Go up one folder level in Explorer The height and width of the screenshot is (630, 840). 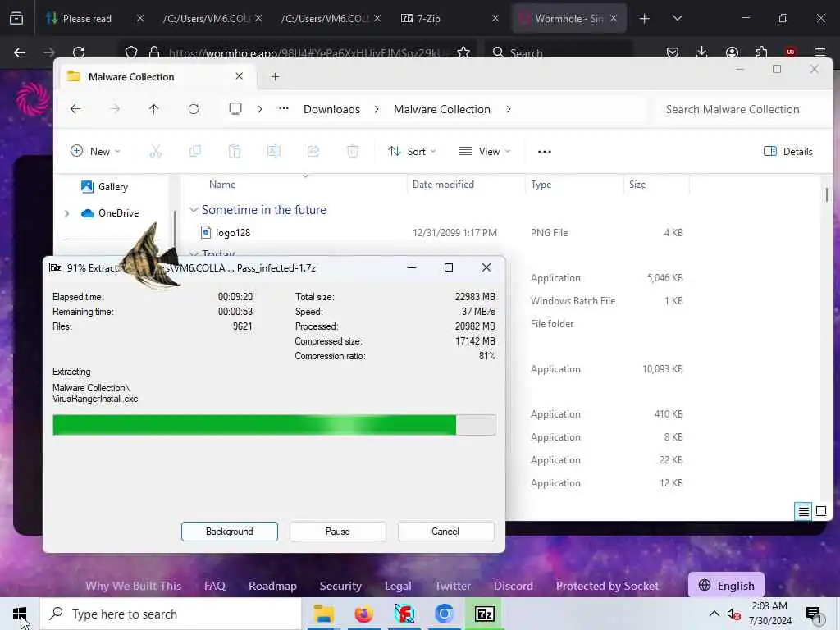153,109
